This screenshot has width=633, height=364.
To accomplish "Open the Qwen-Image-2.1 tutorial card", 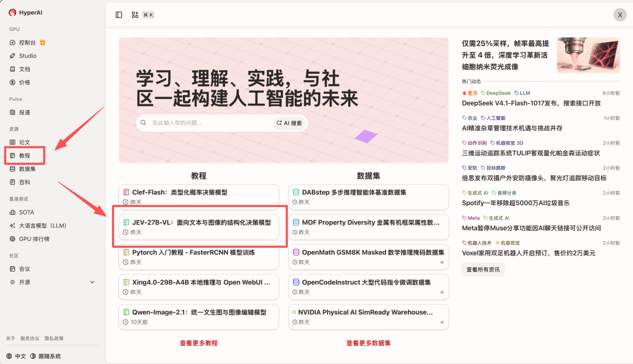I will (199, 317).
